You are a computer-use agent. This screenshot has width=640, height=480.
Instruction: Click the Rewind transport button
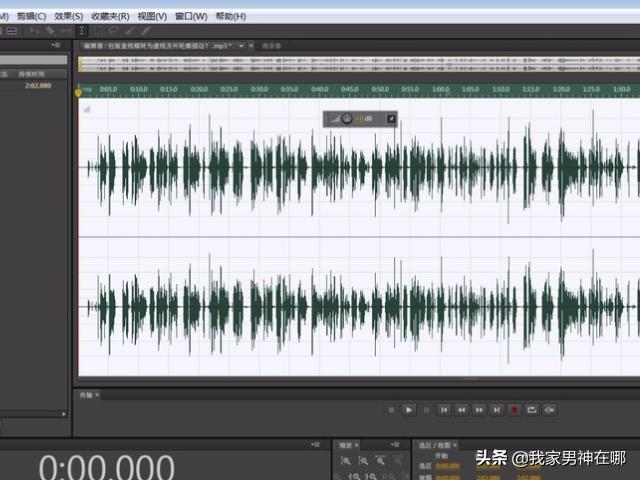coord(461,409)
